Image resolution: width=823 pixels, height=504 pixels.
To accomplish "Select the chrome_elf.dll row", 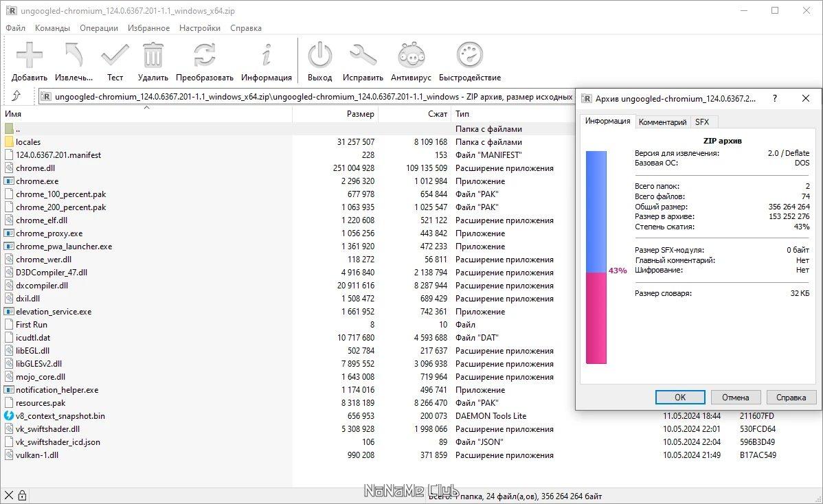I will 41,220.
